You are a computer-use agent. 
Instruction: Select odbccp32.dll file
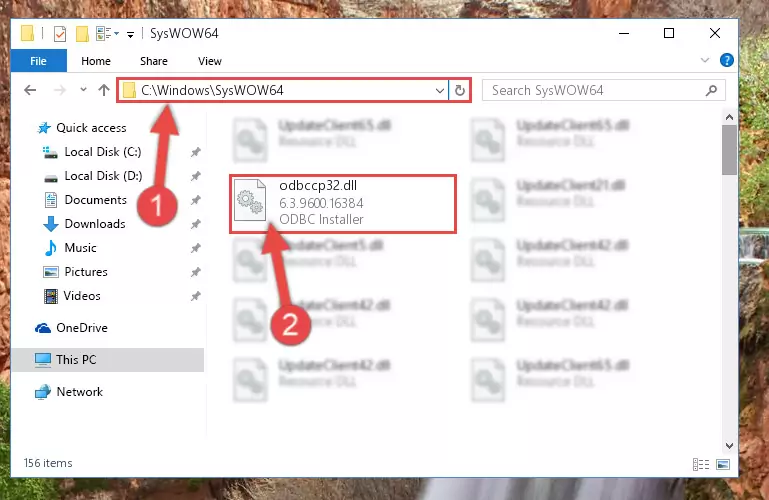(343, 203)
